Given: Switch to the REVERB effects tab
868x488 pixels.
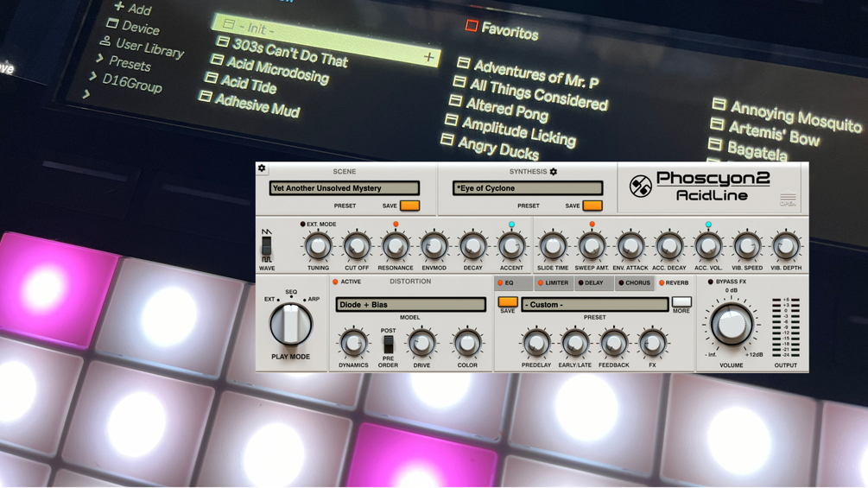Looking at the screenshot, I should pos(674,282).
